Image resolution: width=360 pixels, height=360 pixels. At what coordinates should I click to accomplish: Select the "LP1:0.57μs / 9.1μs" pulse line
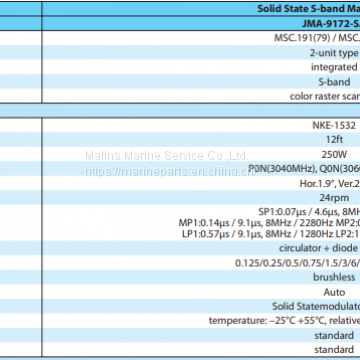[271, 234]
